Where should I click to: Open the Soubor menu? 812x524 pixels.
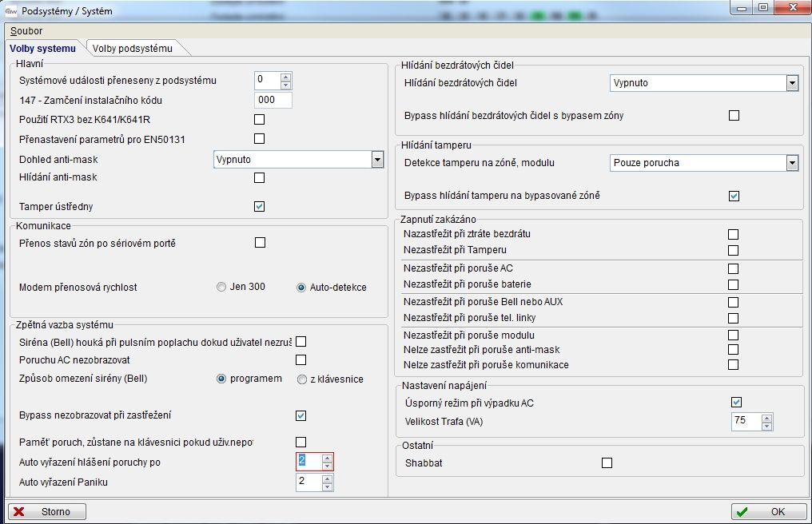[x=26, y=31]
